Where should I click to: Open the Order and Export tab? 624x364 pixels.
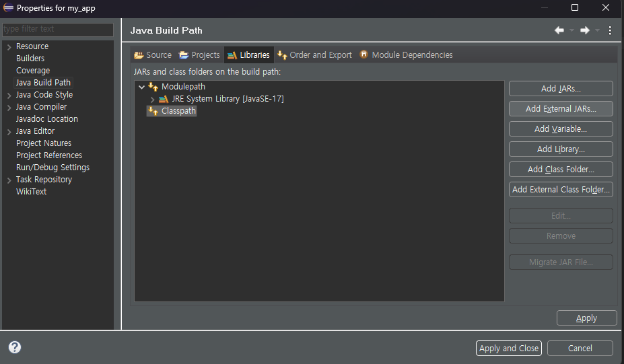click(315, 55)
